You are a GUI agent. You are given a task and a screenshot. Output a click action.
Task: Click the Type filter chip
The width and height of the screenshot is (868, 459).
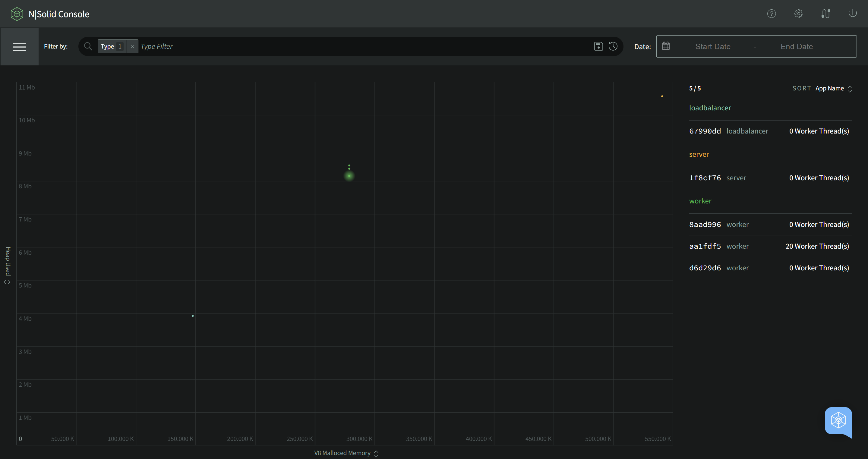tap(118, 46)
